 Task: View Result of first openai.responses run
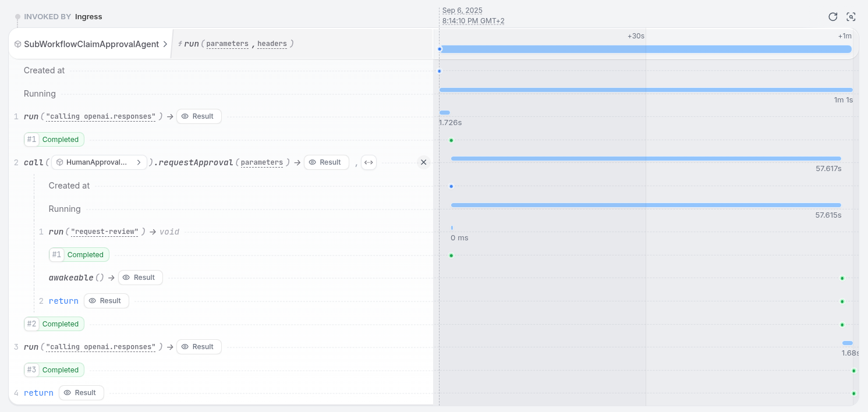click(x=199, y=116)
